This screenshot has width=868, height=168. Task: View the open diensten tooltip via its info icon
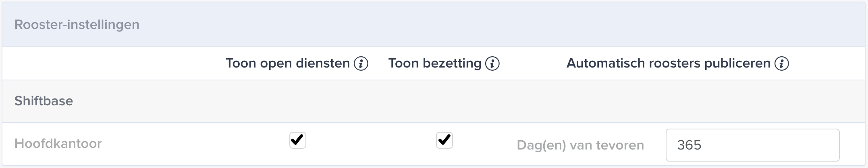pos(361,64)
